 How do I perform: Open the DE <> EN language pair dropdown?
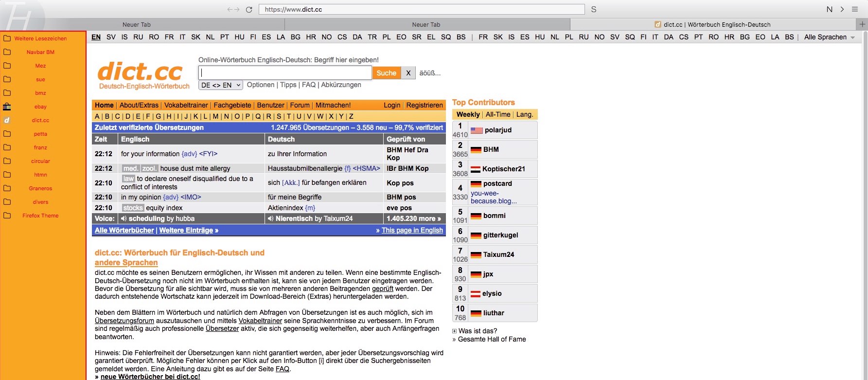click(x=221, y=85)
